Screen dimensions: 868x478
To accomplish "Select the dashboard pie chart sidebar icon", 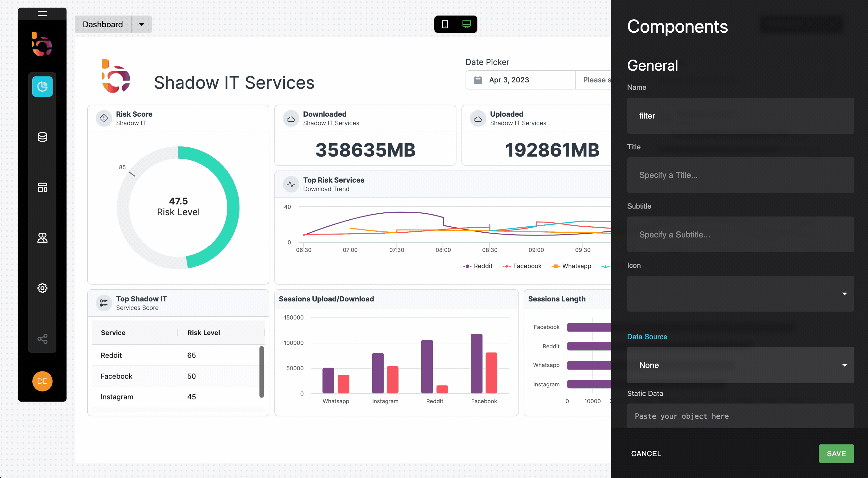I will (42, 87).
